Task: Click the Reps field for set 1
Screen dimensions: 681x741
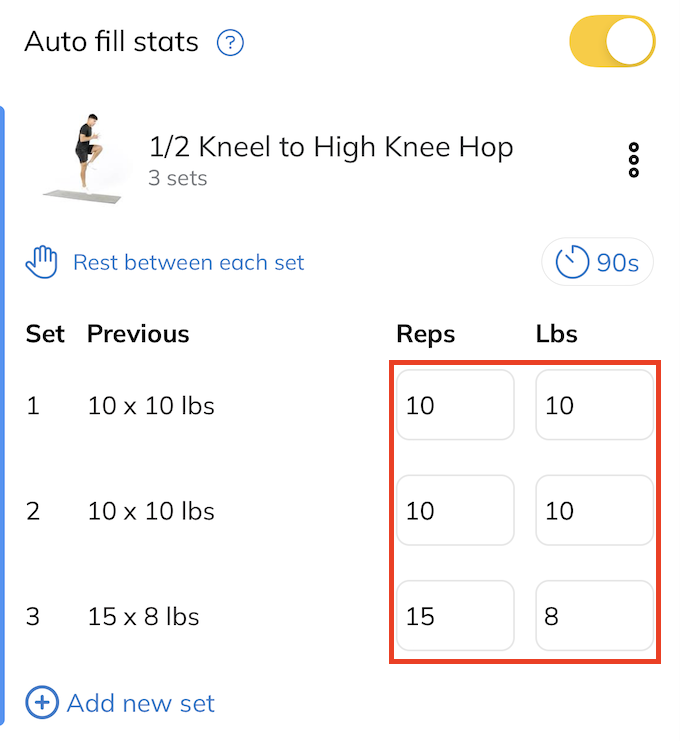Action: point(455,406)
